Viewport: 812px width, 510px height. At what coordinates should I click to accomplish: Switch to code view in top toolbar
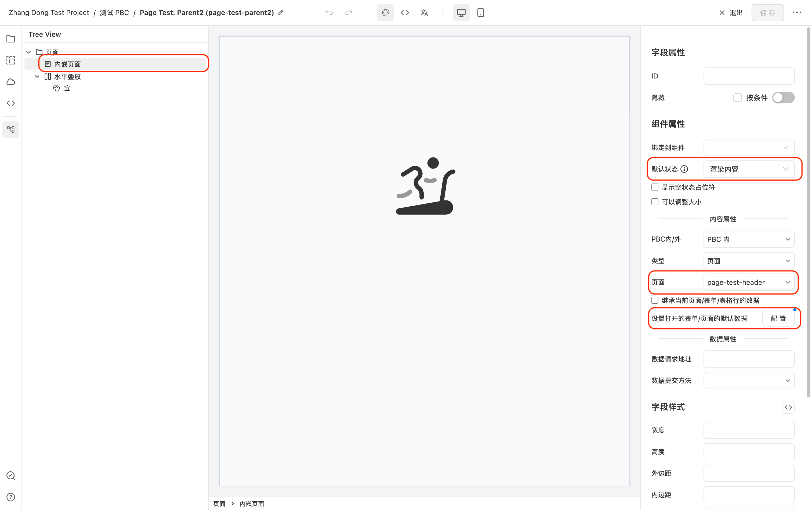click(x=405, y=13)
